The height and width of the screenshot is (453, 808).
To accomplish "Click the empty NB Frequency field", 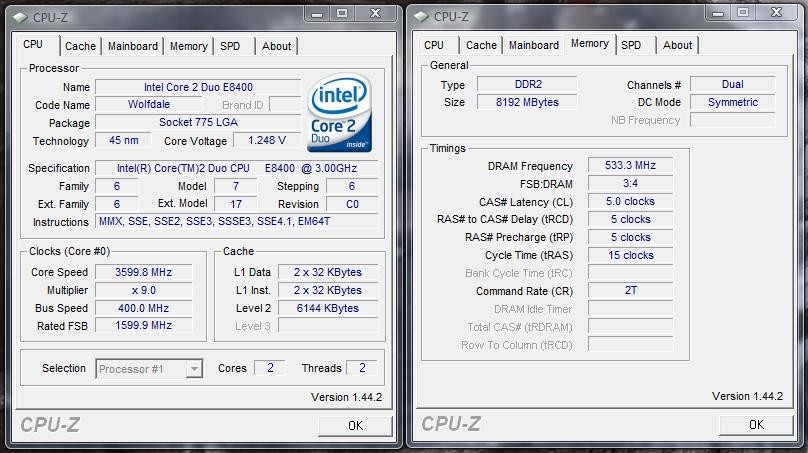I will (x=733, y=120).
